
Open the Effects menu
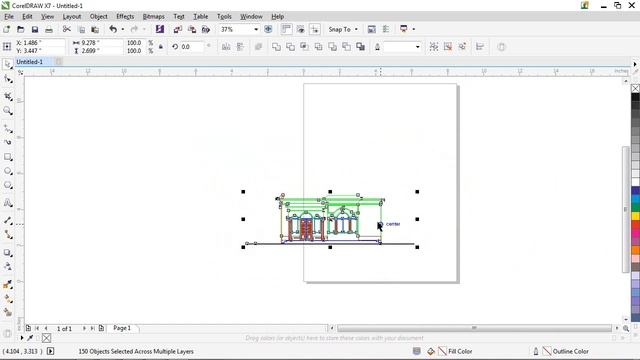point(125,16)
